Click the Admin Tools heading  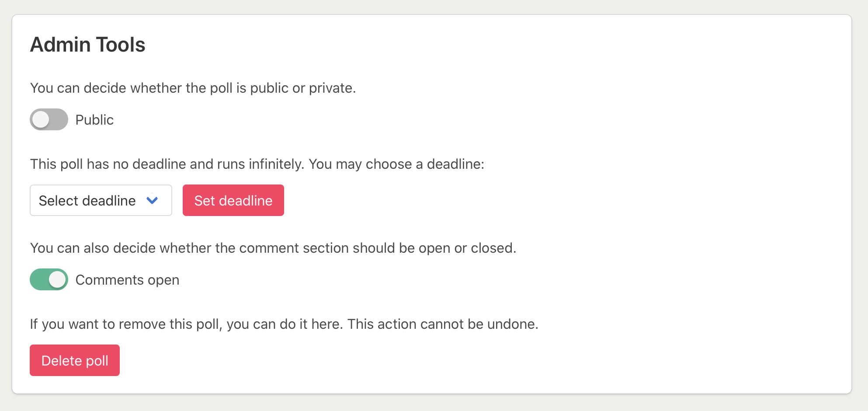[87, 45]
